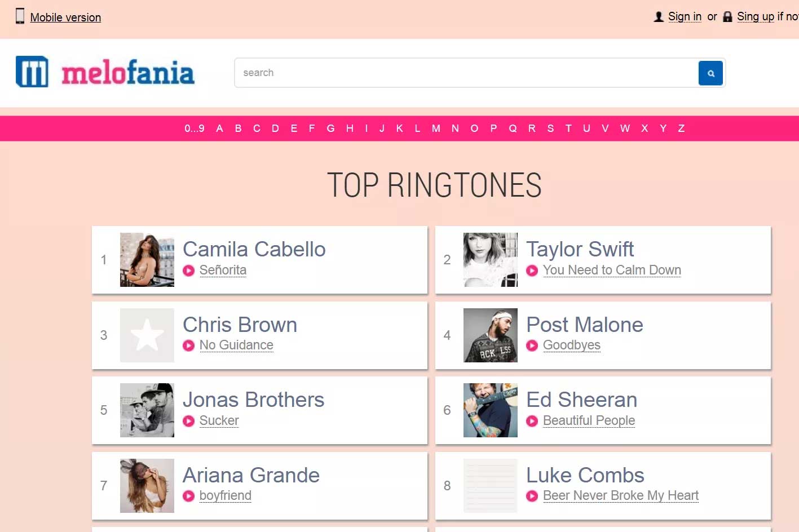Play the Señorita ringtone icon
This screenshot has width=799, height=532.
pos(189,271)
